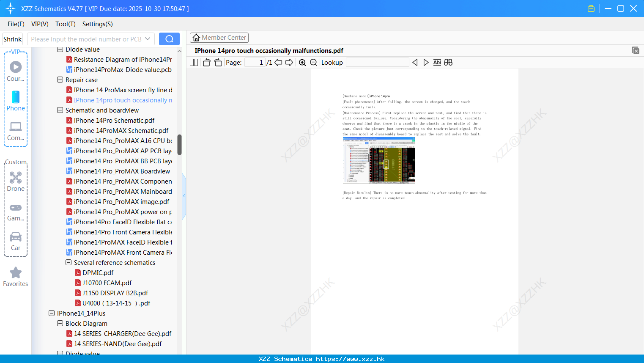Image resolution: width=644 pixels, height=363 pixels.
Task: Collapse the Diode value folder at top
Action: [60, 49]
